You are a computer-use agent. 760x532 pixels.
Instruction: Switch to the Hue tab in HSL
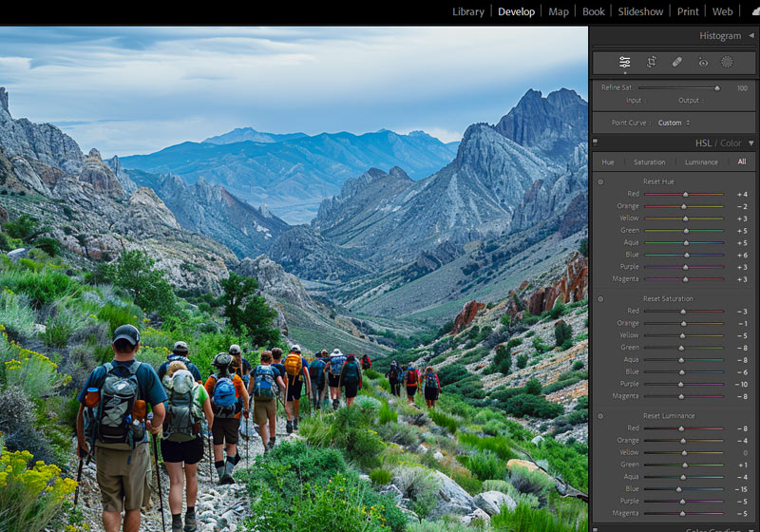(608, 162)
